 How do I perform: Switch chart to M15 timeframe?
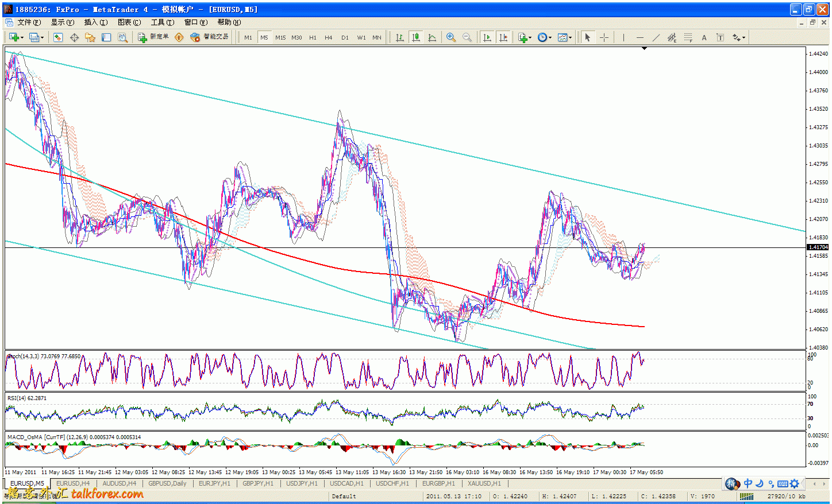[280, 37]
